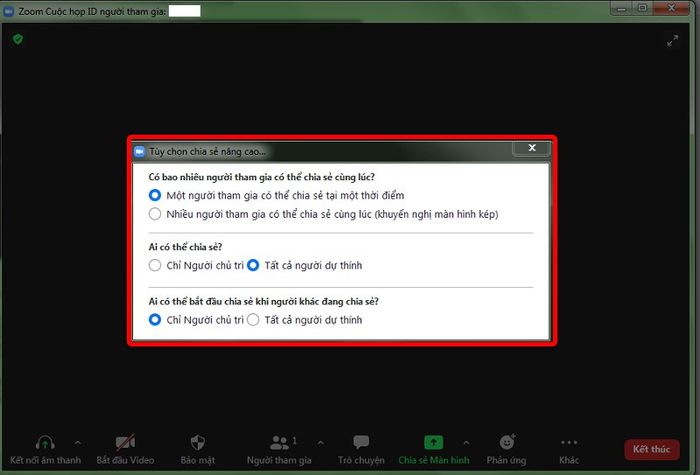Select 'Tất cả người dự thính' for starting share while others share
This screenshot has height=475, width=700.
coord(253,320)
